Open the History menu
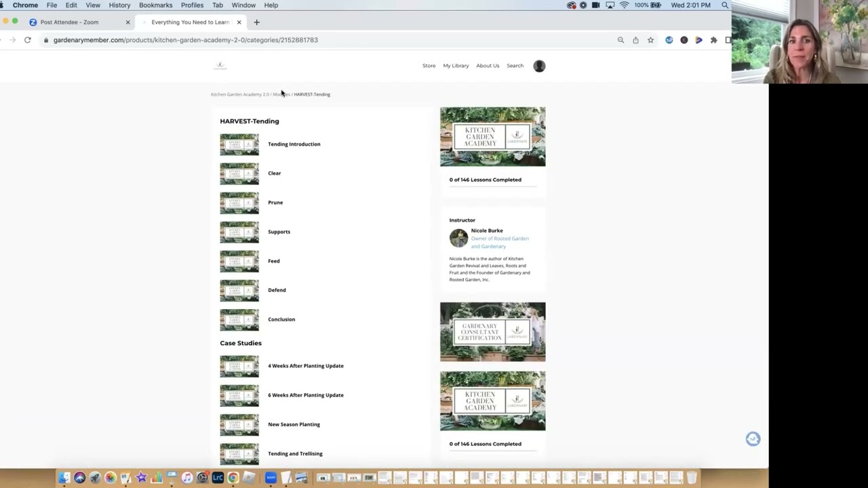Screen dimensions: 868x488 click(x=119, y=5)
